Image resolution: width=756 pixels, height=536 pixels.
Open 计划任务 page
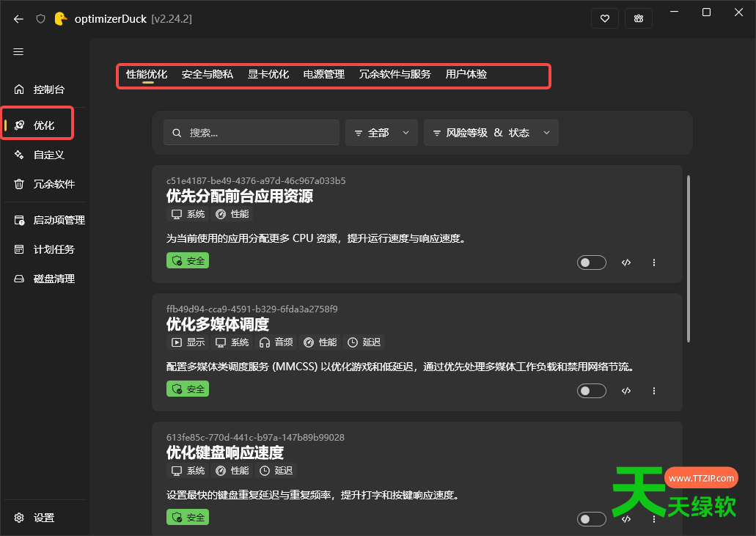(x=44, y=249)
